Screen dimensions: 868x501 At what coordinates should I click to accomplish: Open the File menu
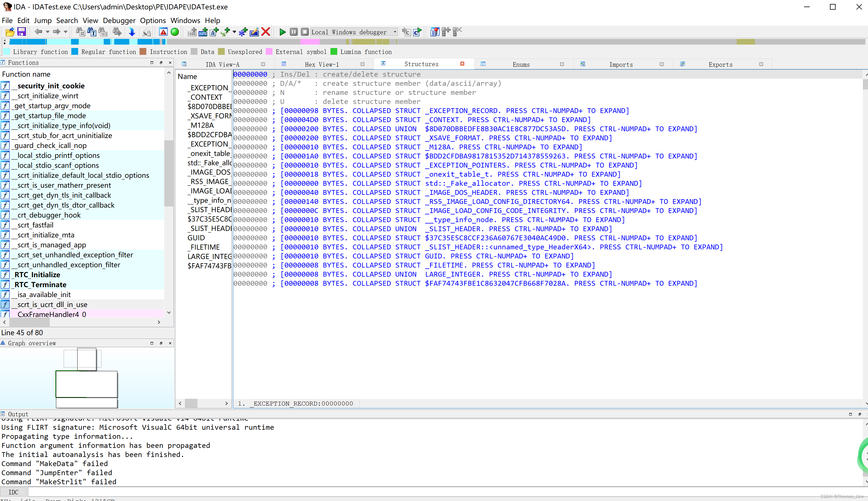click(x=7, y=20)
